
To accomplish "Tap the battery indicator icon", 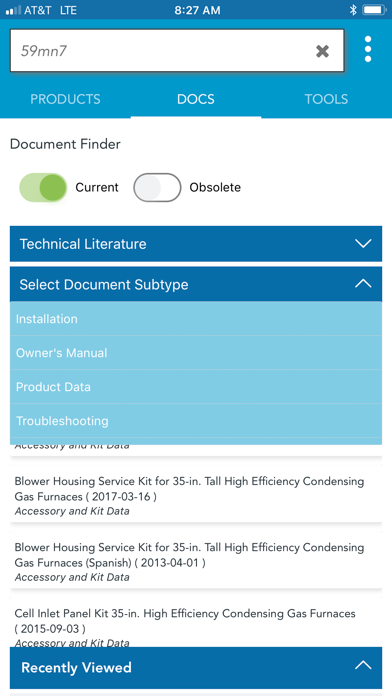I will (x=374, y=10).
